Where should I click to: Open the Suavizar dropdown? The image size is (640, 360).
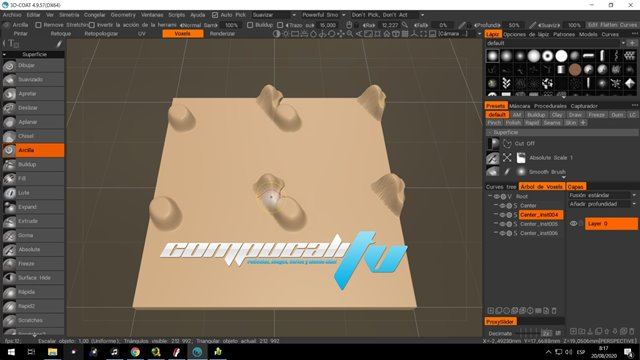(x=274, y=15)
